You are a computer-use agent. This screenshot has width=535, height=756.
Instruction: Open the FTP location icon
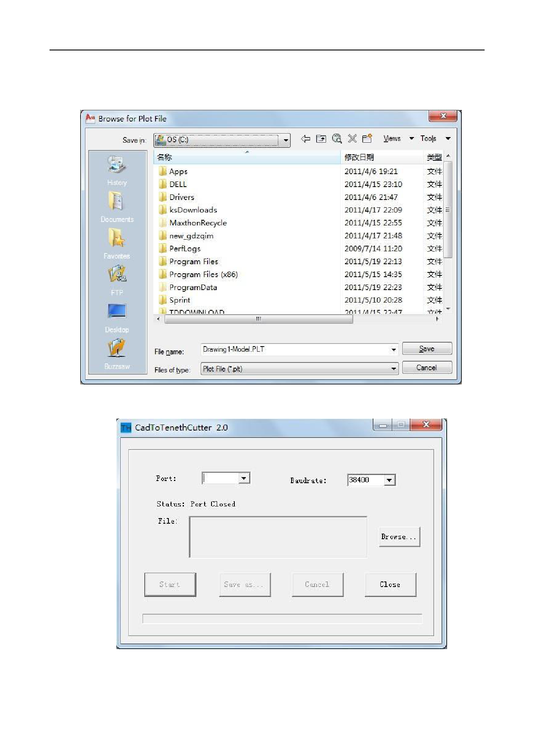(117, 279)
